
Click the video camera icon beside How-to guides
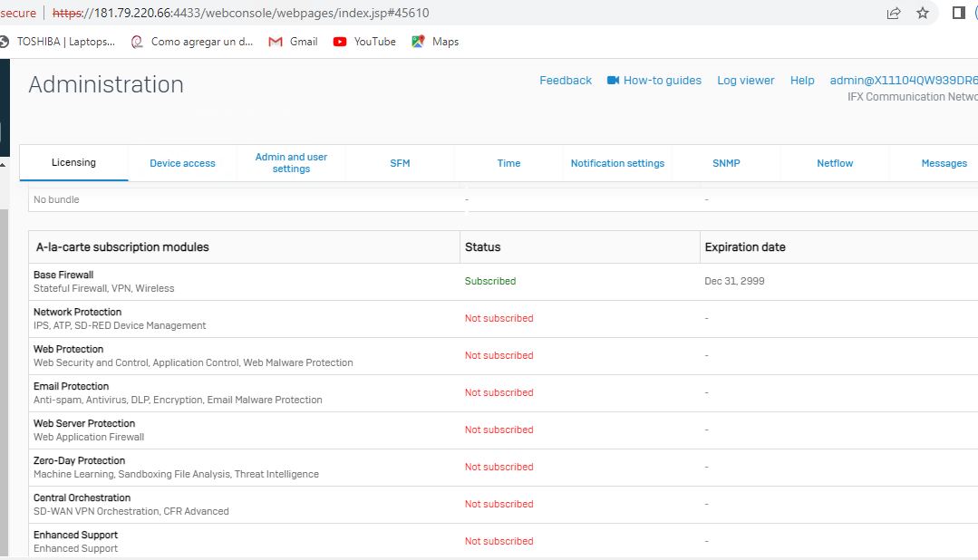coord(613,81)
